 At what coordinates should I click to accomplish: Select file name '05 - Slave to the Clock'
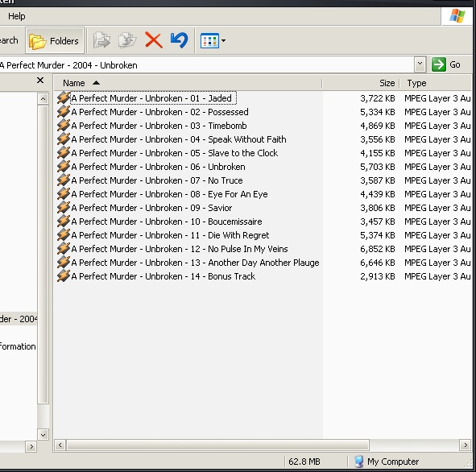[x=175, y=153]
